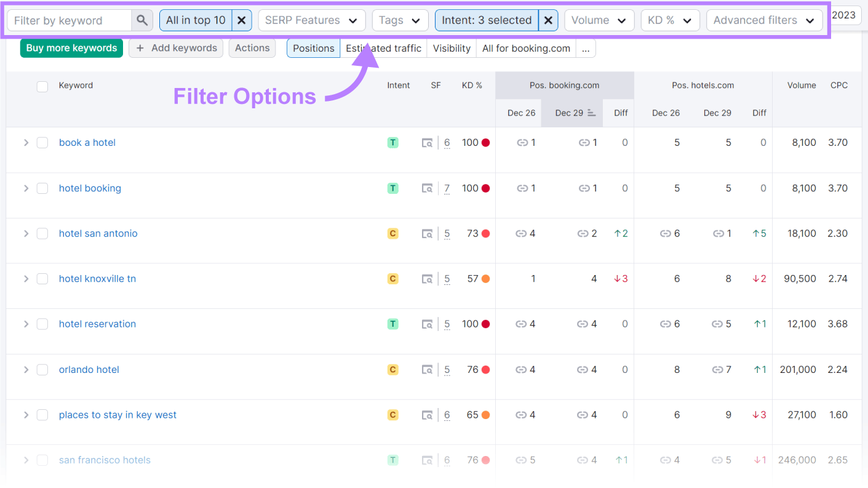The width and height of the screenshot is (868, 488).
Task: Select the checkbox for "hotel reservation"
Action: (x=42, y=324)
